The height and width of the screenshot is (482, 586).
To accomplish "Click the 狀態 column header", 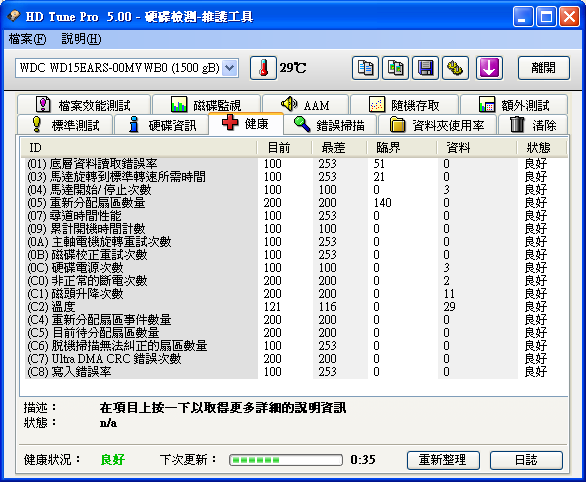I will pos(542,148).
